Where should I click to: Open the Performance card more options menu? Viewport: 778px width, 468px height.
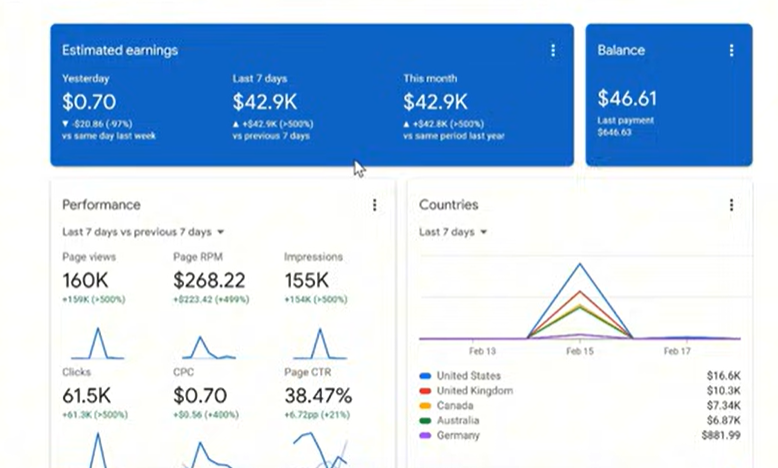click(375, 205)
